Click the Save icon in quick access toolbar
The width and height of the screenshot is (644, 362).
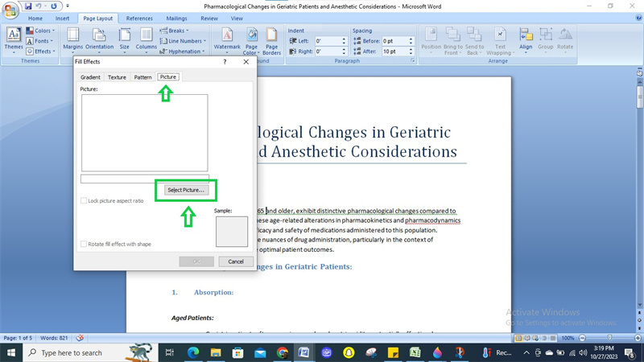[x=28, y=6]
